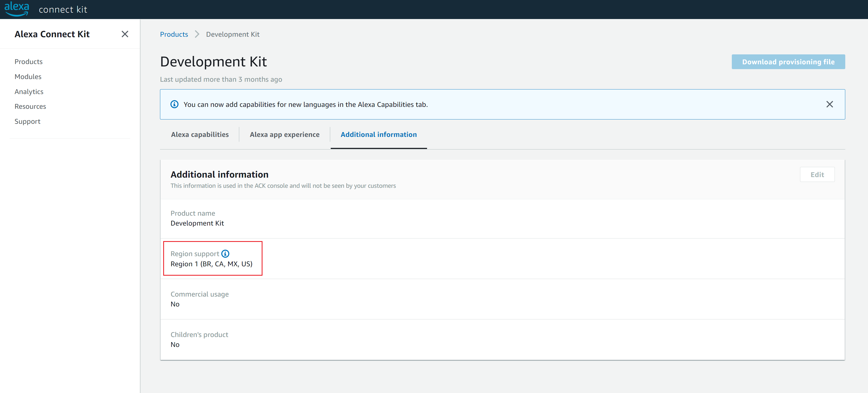This screenshot has width=868, height=393.
Task: Go to Analytics in the sidebar
Action: click(29, 91)
